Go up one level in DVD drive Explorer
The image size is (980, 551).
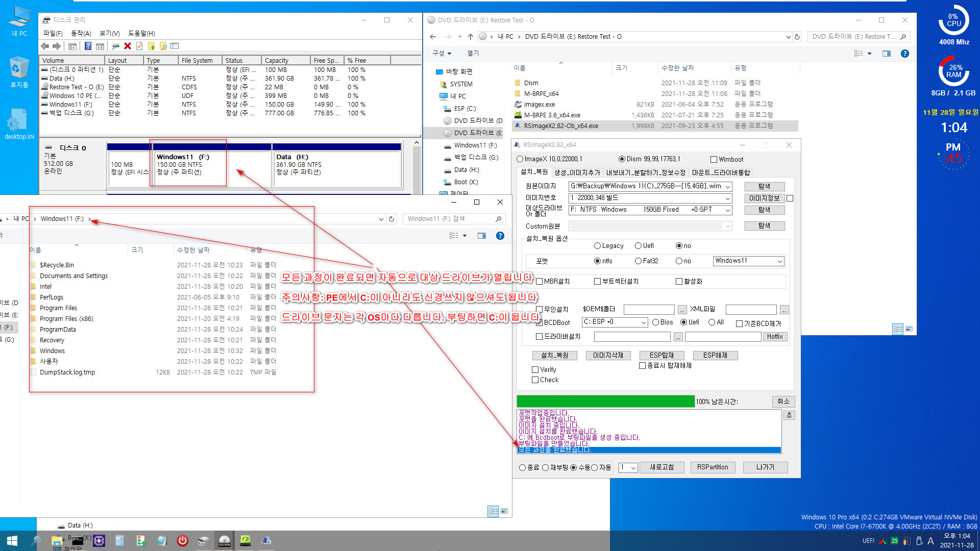470,37
